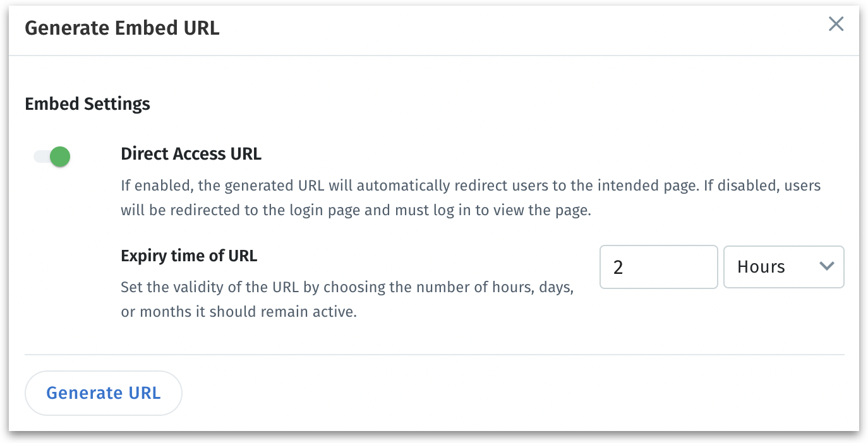Click the Generate URL button
Viewport: 868px width, 443px height.
pos(104,393)
